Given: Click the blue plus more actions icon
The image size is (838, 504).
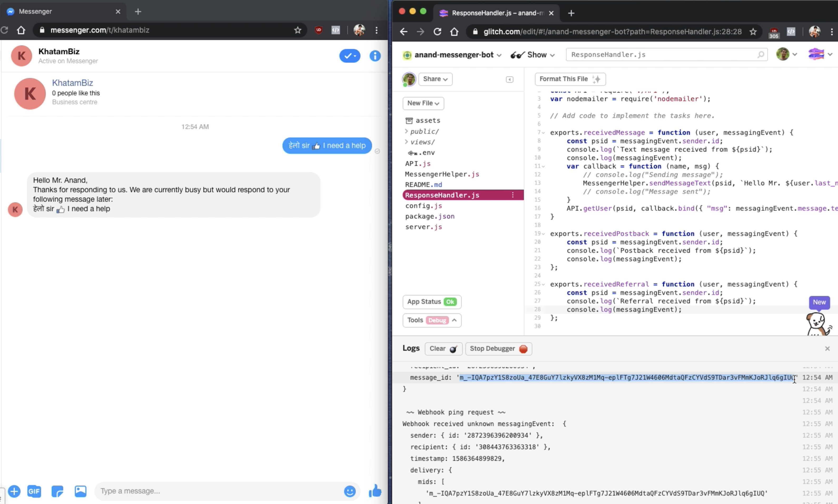Looking at the screenshot, I should coord(14,491).
